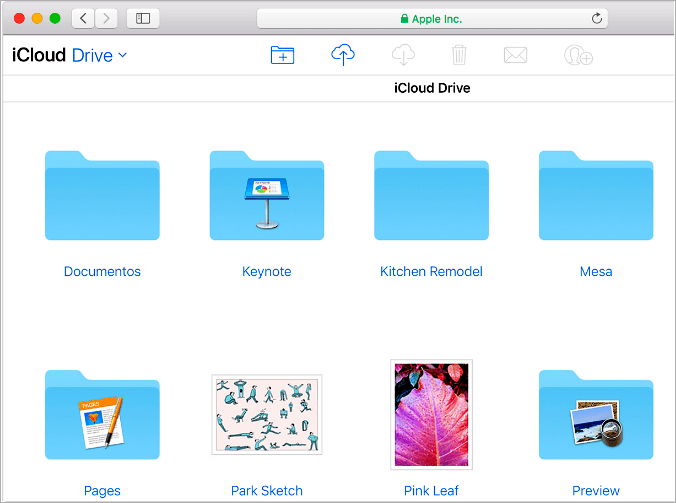Click the add people share icon
Image resolution: width=676 pixels, height=503 pixels.
[578, 55]
